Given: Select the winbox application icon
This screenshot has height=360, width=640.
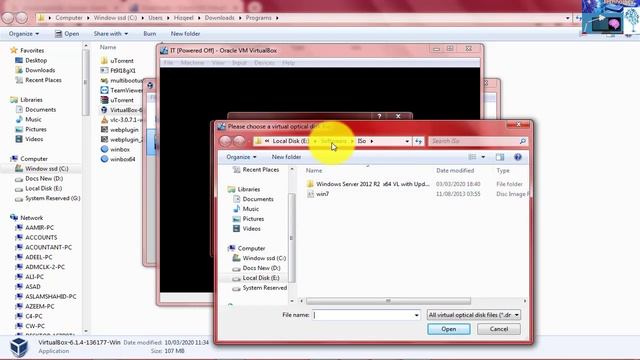Looking at the screenshot, I should coord(104,149).
